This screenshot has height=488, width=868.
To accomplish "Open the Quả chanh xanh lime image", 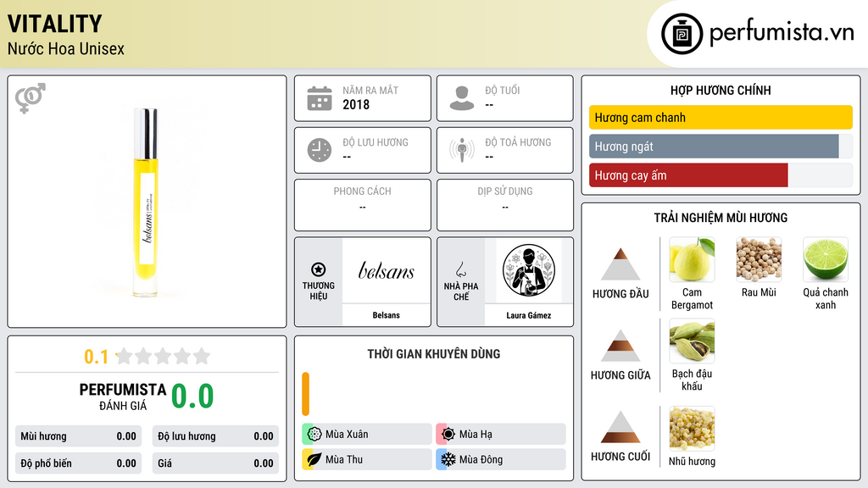I will [x=826, y=259].
